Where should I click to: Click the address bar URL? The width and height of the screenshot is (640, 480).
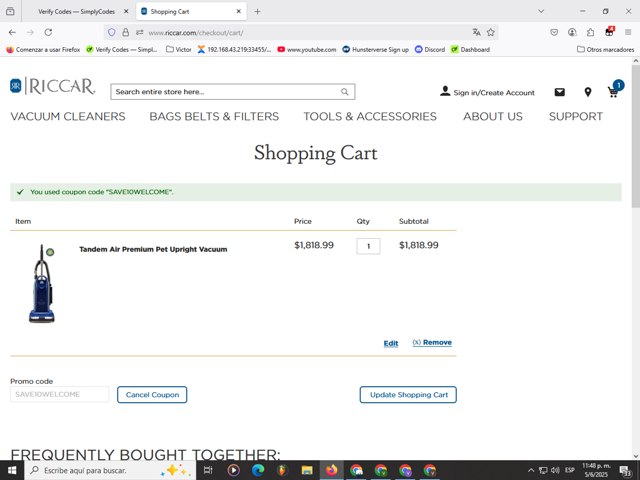[196, 33]
